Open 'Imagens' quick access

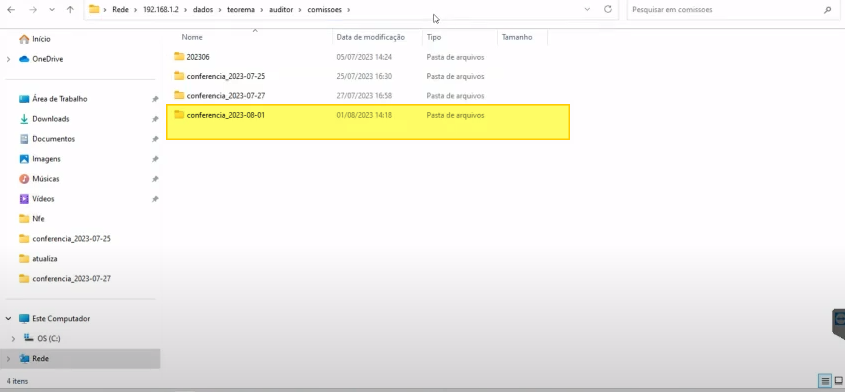[46, 159]
